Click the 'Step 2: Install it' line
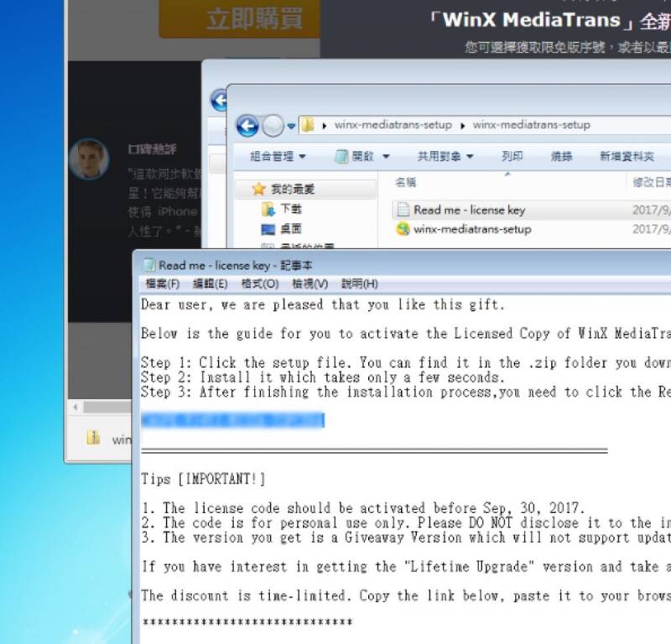This screenshot has width=671, height=644. tap(323, 377)
